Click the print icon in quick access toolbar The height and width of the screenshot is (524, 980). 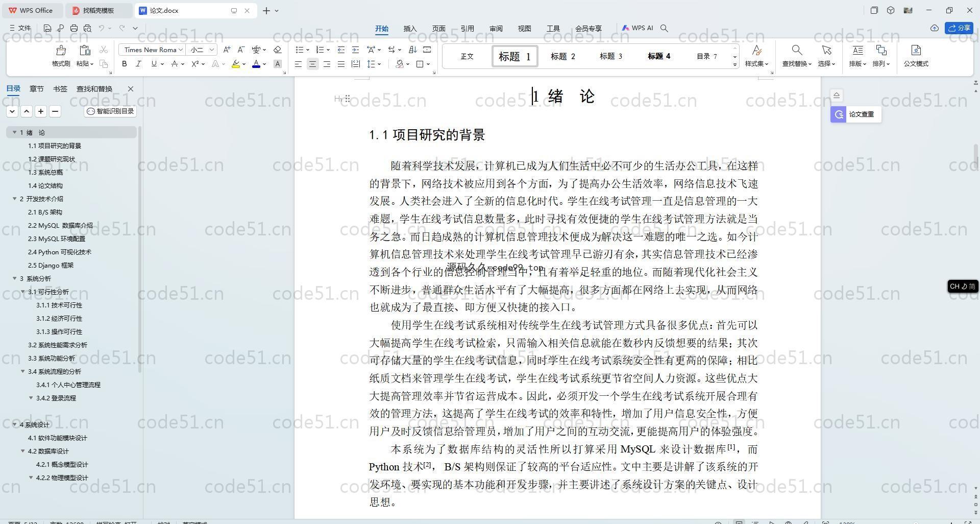pyautogui.click(x=74, y=29)
